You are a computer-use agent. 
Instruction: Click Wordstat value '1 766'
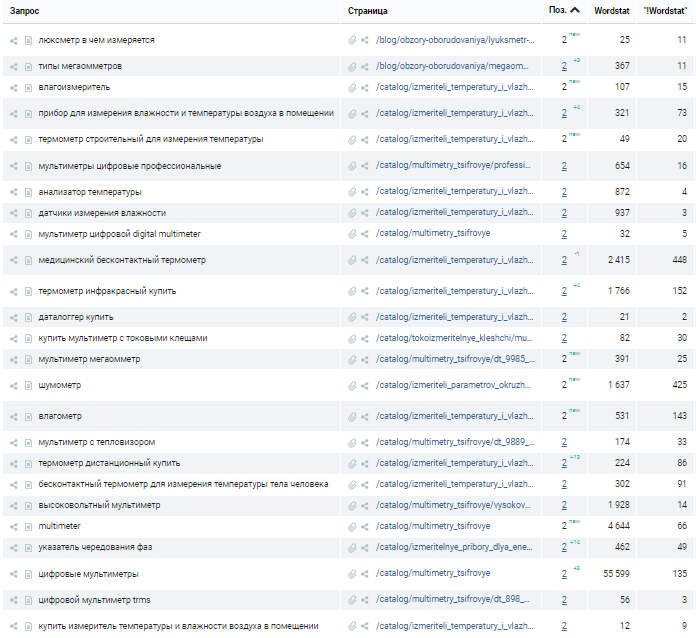coord(619,291)
